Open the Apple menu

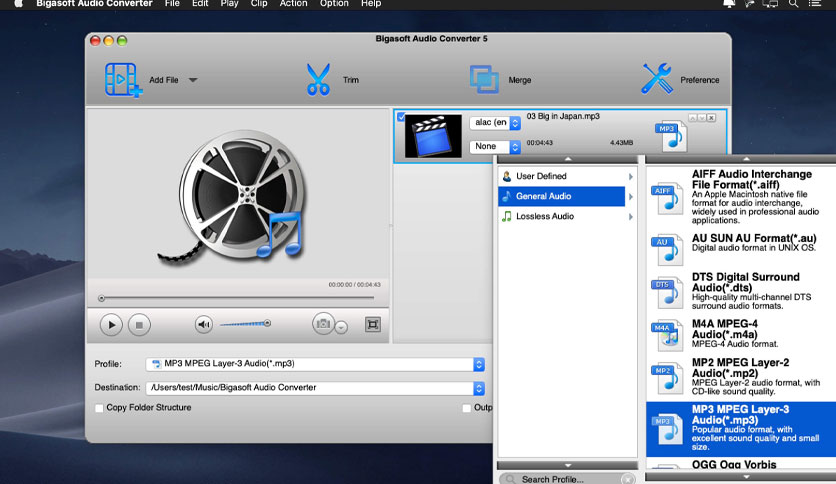(x=19, y=3)
